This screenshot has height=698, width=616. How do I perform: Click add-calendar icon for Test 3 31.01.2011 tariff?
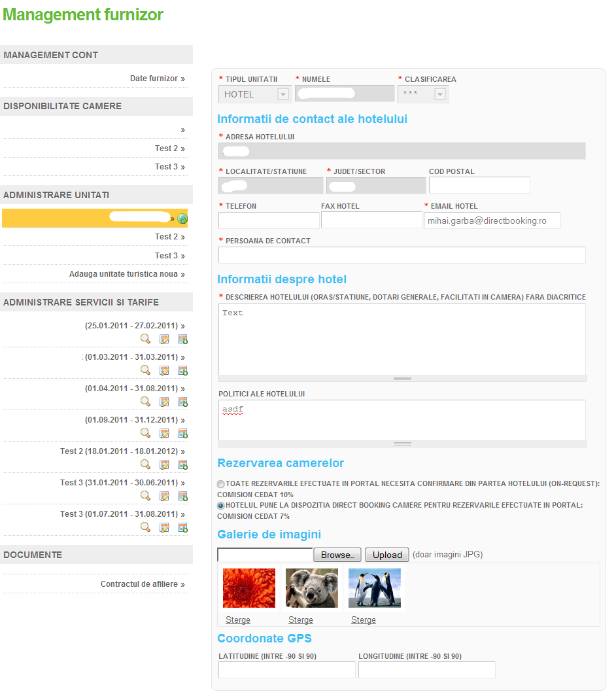point(182,496)
